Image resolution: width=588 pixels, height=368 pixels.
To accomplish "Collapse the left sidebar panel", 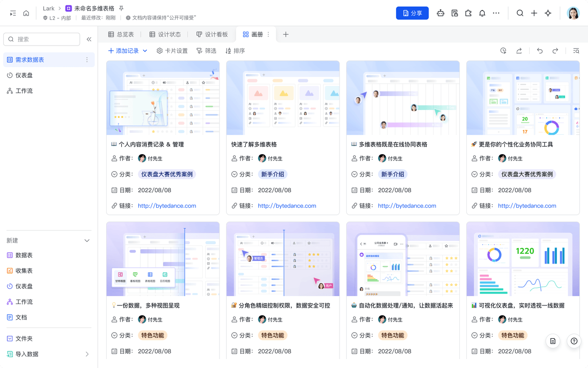I will [x=89, y=40].
